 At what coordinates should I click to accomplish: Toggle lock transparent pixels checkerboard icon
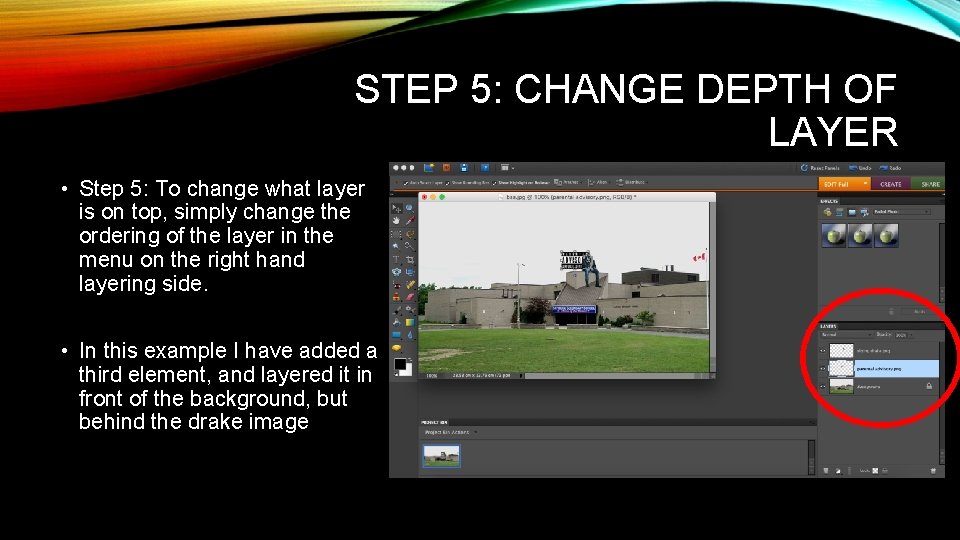click(x=875, y=471)
